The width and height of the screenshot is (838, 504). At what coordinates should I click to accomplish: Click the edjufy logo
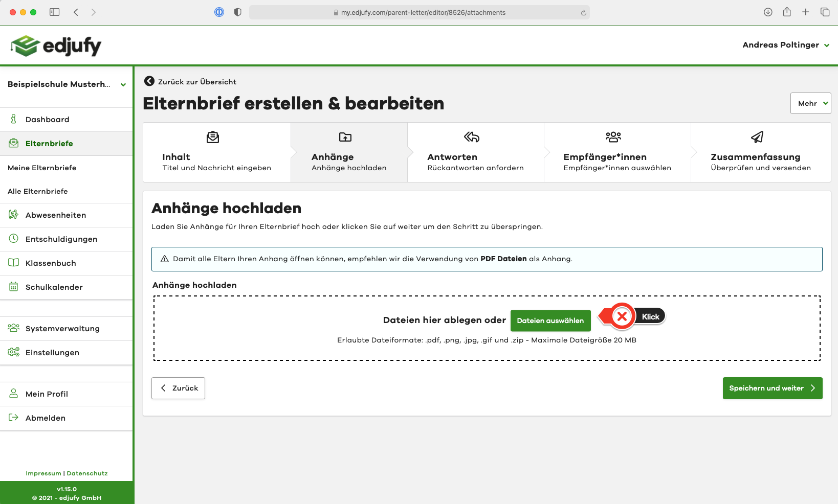pyautogui.click(x=56, y=45)
